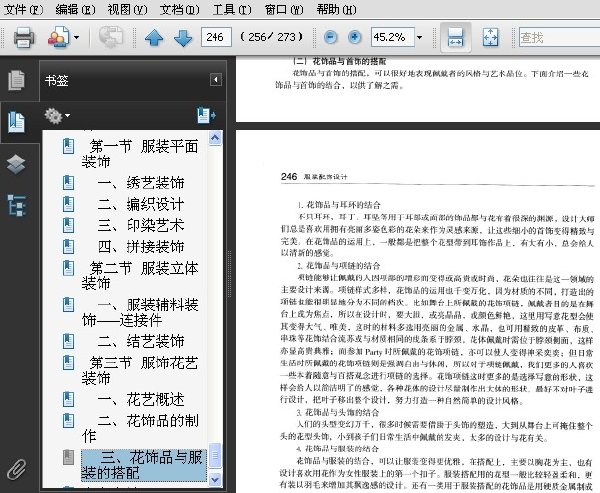Viewport: 600px width, 493px height.
Task: Open bookmark 四、拼接装饰
Action: tap(141, 246)
